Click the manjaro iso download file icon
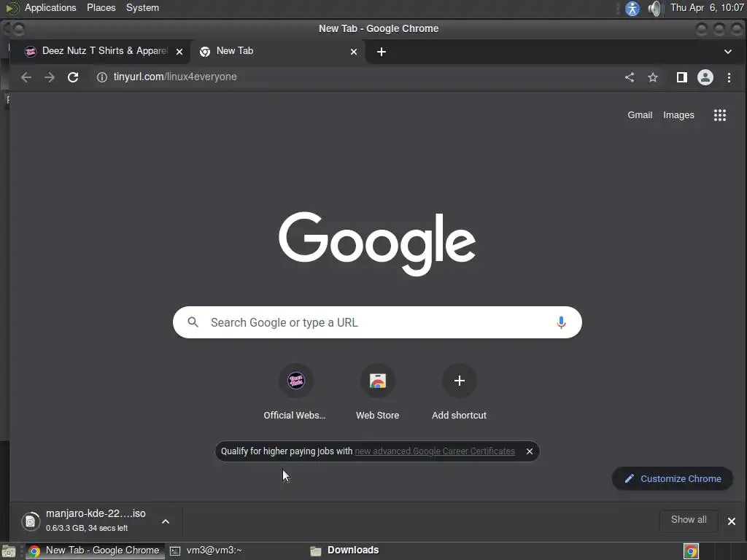The image size is (747, 560). [31, 521]
